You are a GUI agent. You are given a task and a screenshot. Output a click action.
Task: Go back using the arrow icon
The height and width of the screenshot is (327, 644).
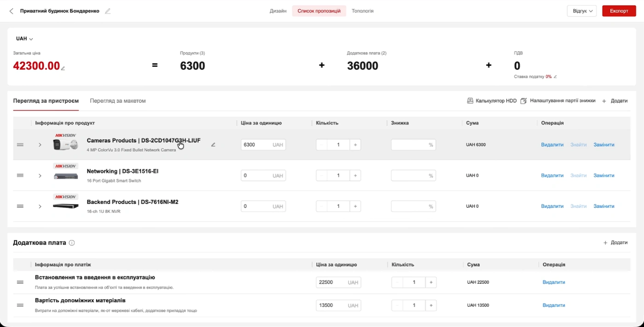coord(11,11)
